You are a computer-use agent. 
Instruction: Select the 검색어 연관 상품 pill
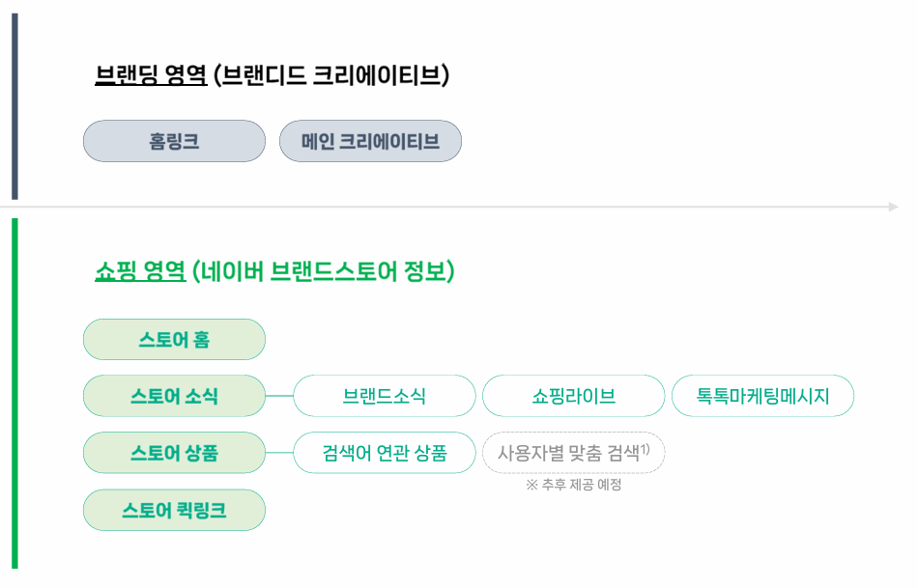click(x=384, y=453)
